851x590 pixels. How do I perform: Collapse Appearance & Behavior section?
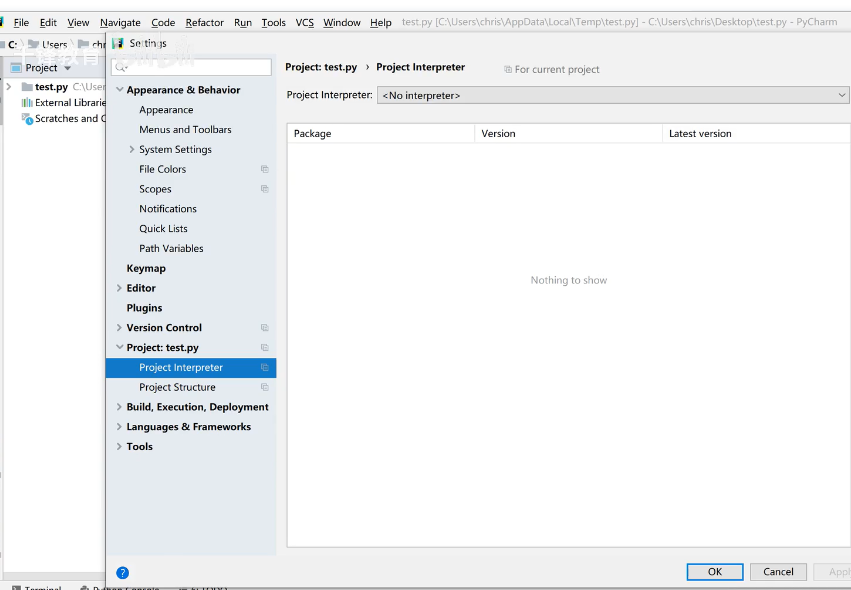(x=119, y=90)
